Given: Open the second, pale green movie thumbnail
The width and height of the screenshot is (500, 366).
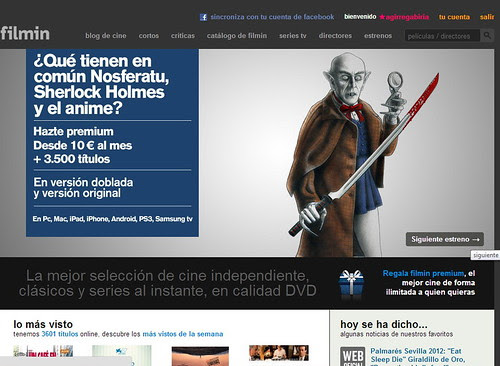Looking at the screenshot, I should coord(122,355).
